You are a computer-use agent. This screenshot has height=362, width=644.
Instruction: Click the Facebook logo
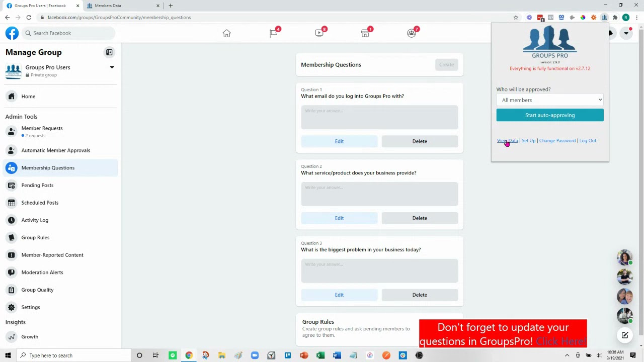(12, 33)
